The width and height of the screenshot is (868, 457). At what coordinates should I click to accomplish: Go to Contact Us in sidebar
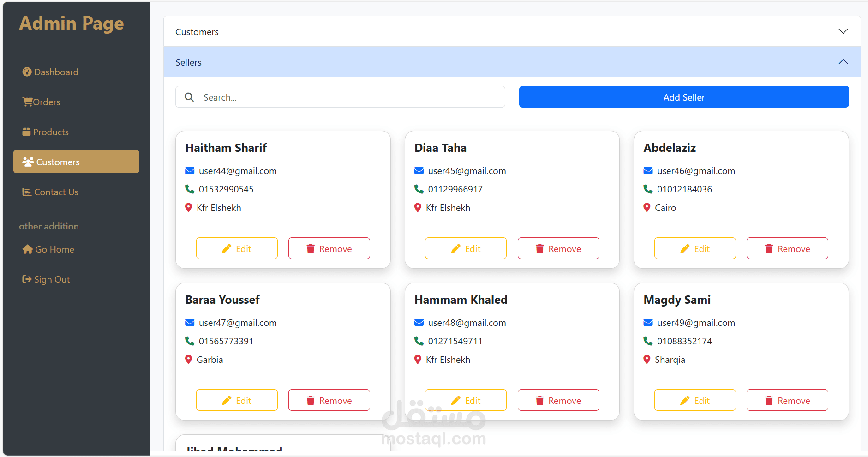tap(56, 192)
